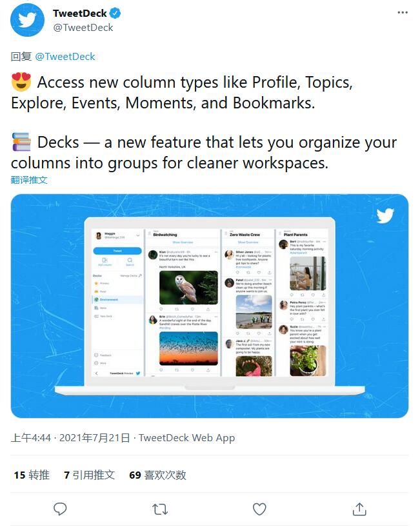The width and height of the screenshot is (420, 527).
Task: Click the Decks feature paragraph text
Action: tap(203, 152)
